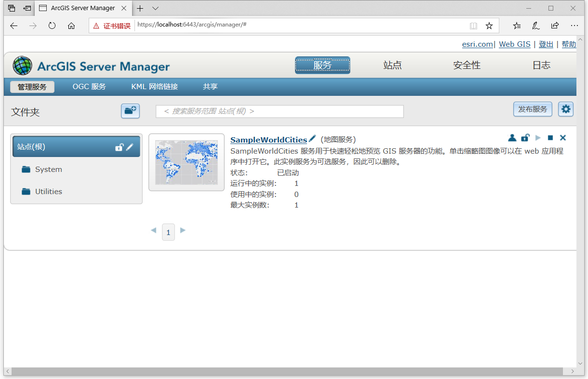Screen dimensions: 588x379
Task: Open the SampleWorldCities map thumbnail
Action: tap(187, 162)
